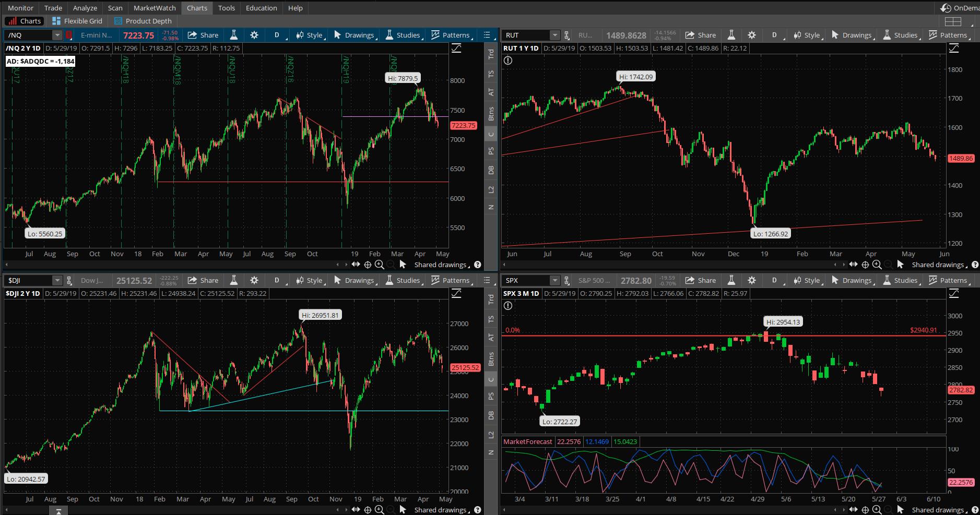Click chart mode icon above /NQ price axis
This screenshot has width=980, height=515.
pos(456,48)
